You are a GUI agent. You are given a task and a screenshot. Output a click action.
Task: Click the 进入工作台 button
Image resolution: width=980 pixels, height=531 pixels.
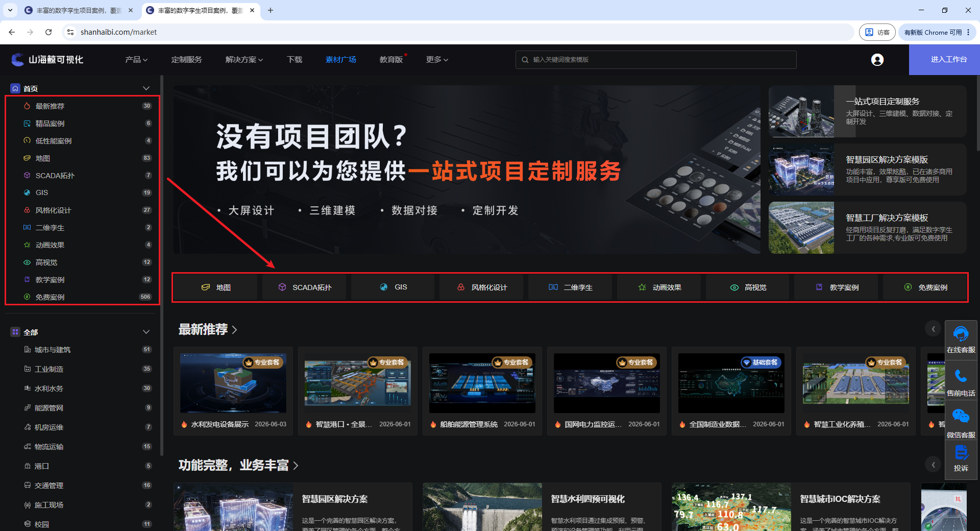coord(944,60)
